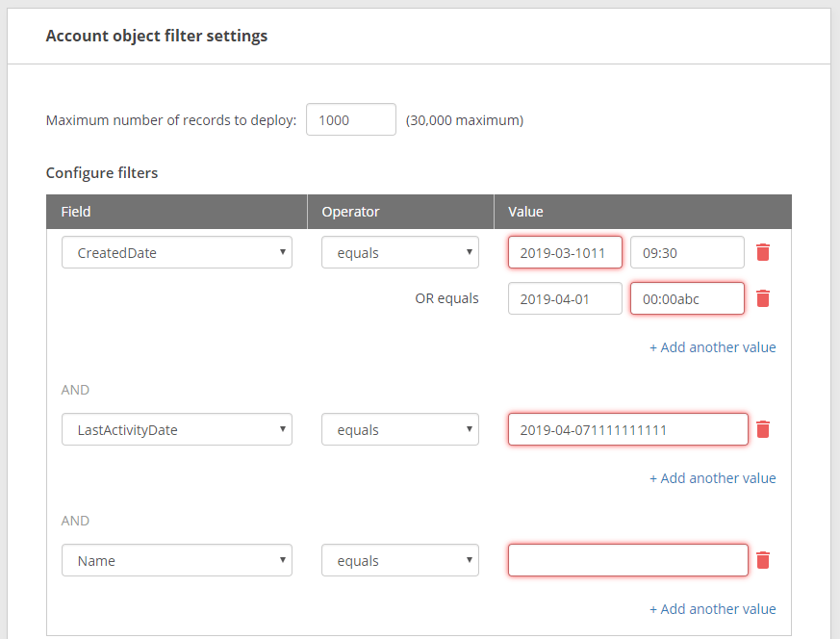Edit the 09:30 time field
This screenshot has height=639, width=840.
point(686,253)
